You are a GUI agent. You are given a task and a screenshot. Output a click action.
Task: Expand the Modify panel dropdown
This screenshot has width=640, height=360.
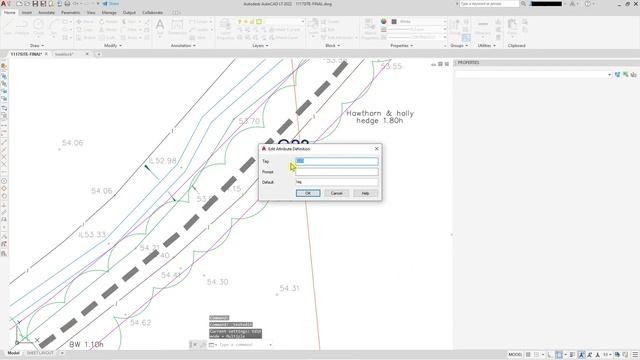pos(113,46)
